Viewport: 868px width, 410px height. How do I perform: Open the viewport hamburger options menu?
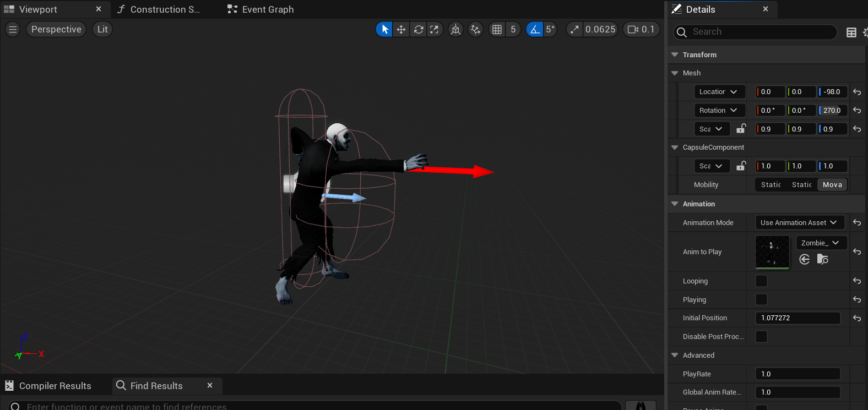(13, 30)
